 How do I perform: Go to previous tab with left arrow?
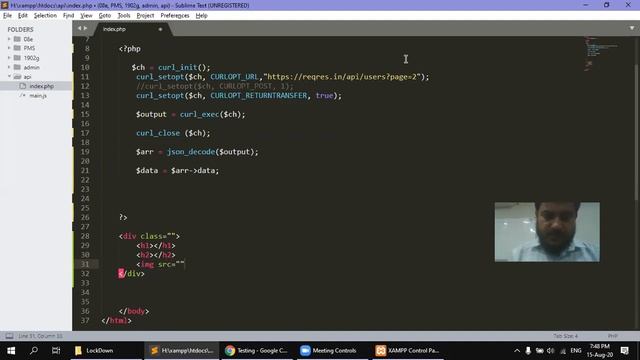click(80, 28)
